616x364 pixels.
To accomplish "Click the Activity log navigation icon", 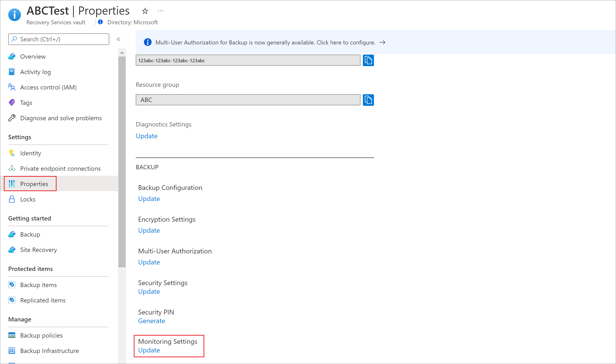I will (12, 71).
